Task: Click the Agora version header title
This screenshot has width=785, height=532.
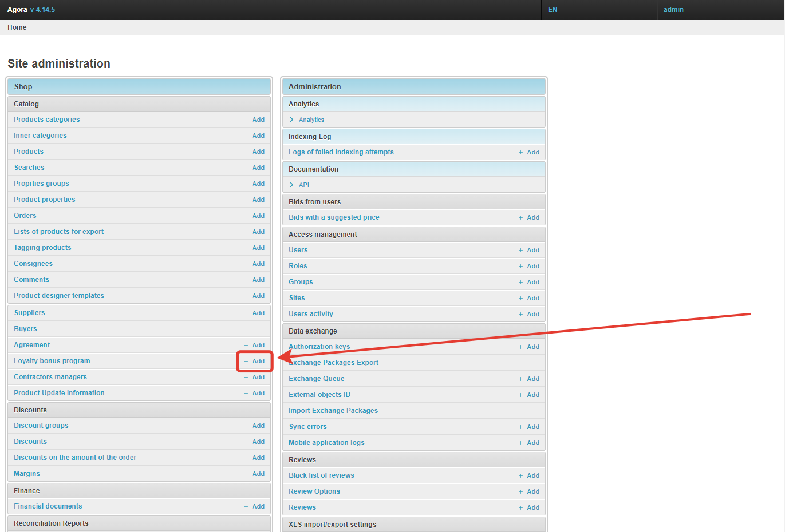Action: pyautogui.click(x=31, y=10)
